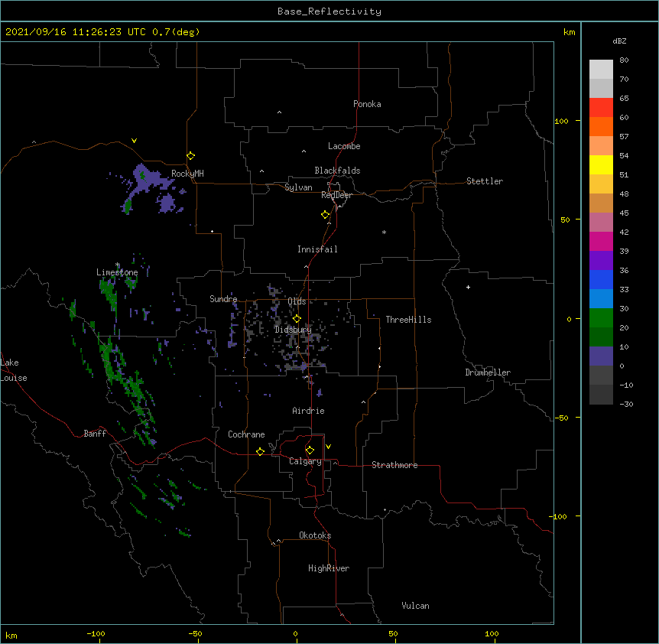Image resolution: width=659 pixels, height=644 pixels.
Task: Select the HighRiver label
Action: click(329, 568)
